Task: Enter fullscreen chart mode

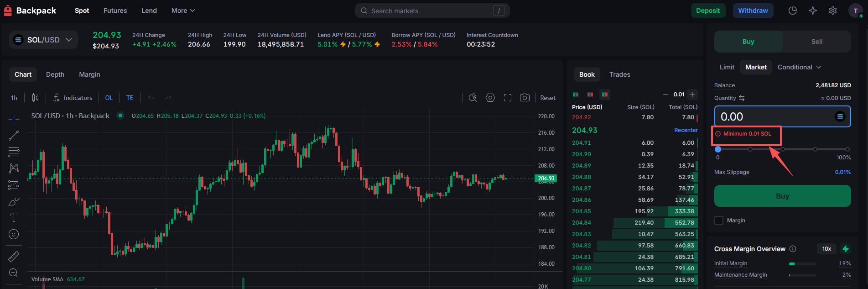Action: [x=507, y=98]
